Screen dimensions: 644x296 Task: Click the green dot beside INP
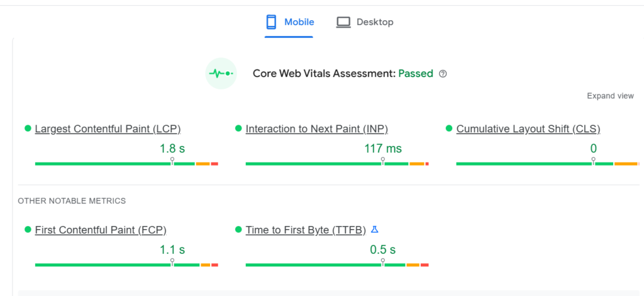[x=238, y=128]
